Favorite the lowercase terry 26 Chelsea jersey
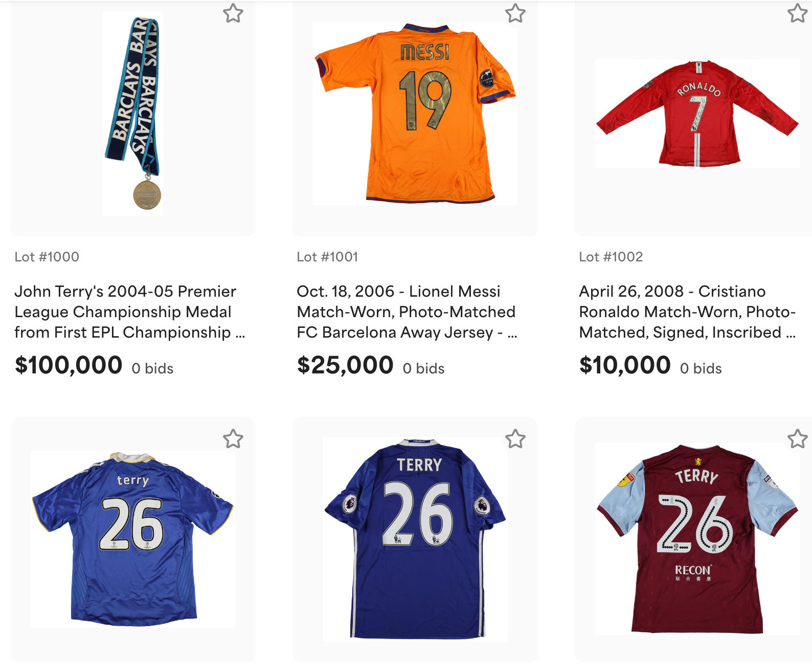 click(x=233, y=439)
